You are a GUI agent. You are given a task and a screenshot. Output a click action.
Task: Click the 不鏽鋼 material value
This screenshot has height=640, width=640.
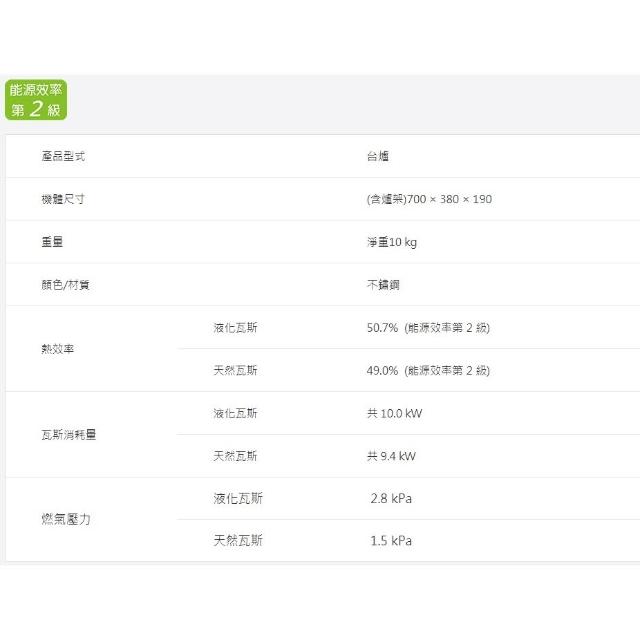tap(383, 285)
